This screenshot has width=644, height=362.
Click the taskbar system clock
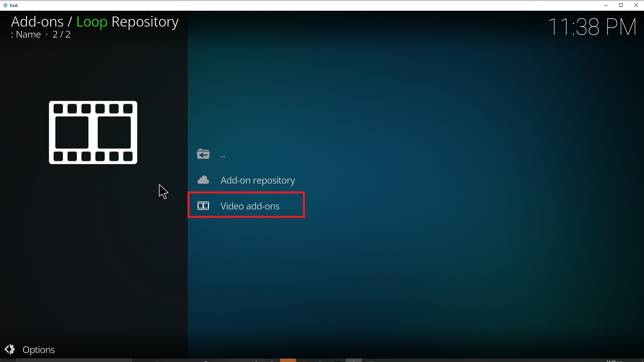tap(614, 361)
